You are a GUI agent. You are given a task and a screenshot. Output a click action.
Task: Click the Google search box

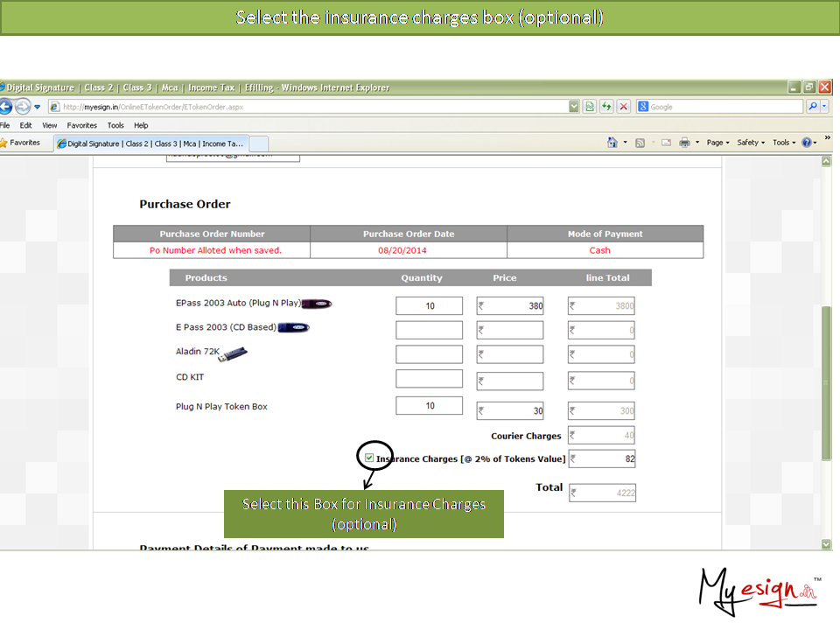[724, 107]
